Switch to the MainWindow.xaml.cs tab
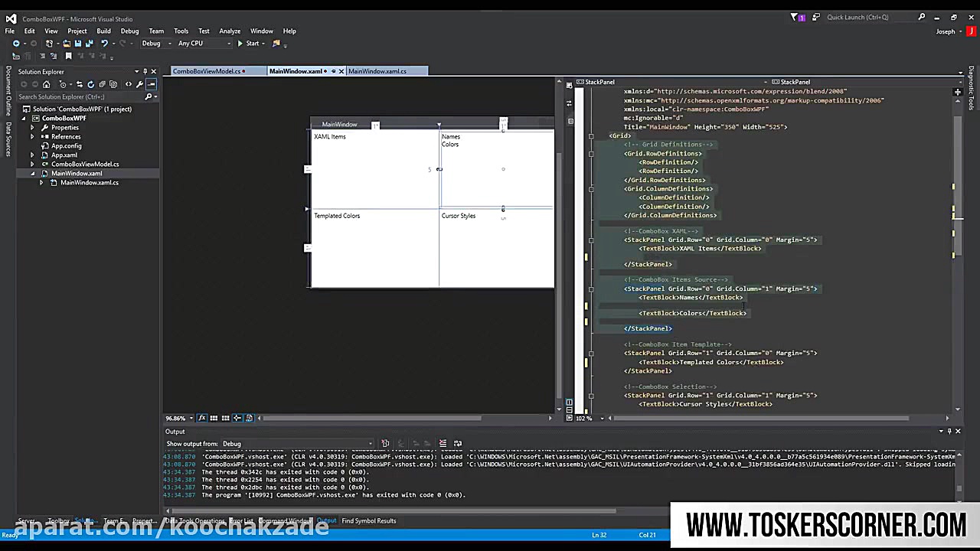Image resolution: width=980 pixels, height=551 pixels. (377, 71)
